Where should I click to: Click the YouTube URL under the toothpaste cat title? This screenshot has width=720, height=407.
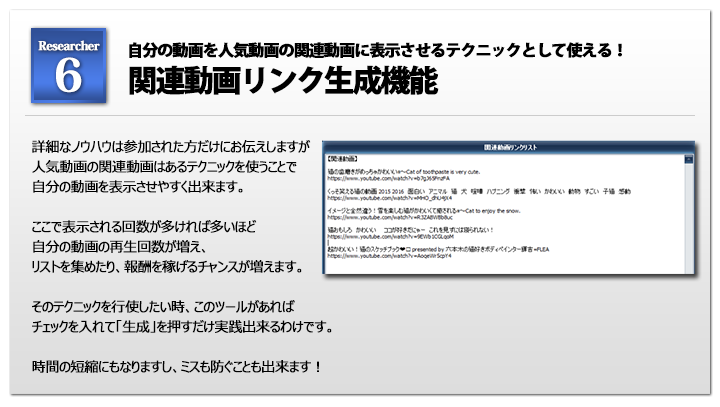(388, 178)
